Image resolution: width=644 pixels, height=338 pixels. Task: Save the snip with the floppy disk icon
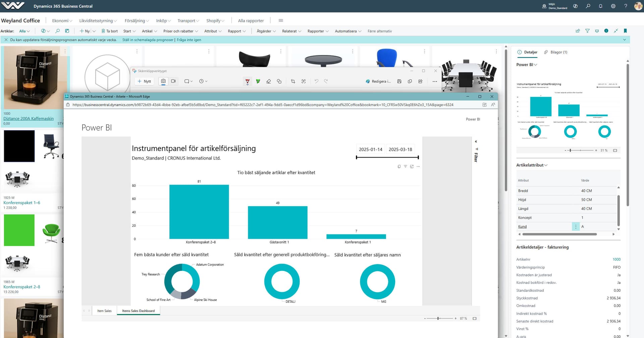click(x=399, y=81)
